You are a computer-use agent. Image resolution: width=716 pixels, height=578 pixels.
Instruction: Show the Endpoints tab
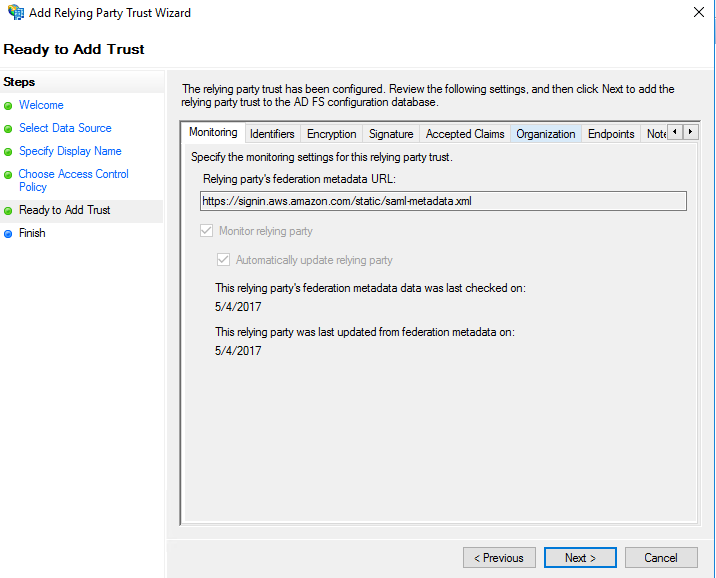point(610,134)
